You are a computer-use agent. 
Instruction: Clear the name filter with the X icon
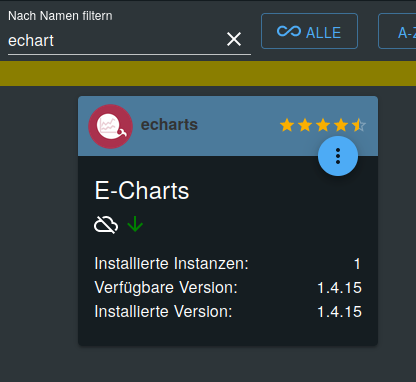click(x=234, y=39)
